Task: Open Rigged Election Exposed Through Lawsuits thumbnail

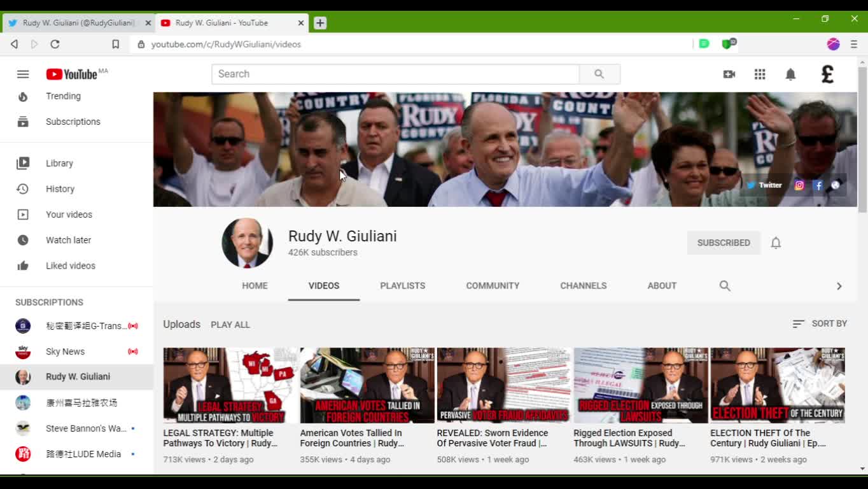Action: tap(641, 385)
